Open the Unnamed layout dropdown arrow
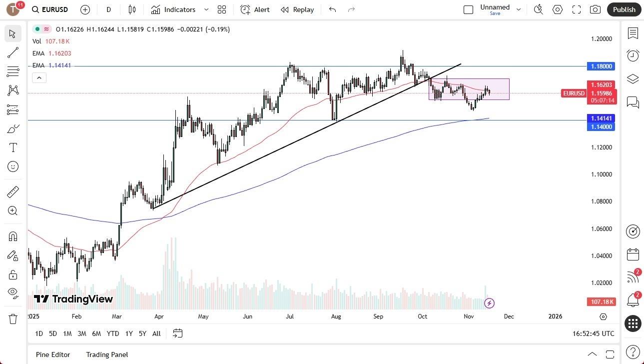Viewport: 644px width, 364px height. coord(519,9)
